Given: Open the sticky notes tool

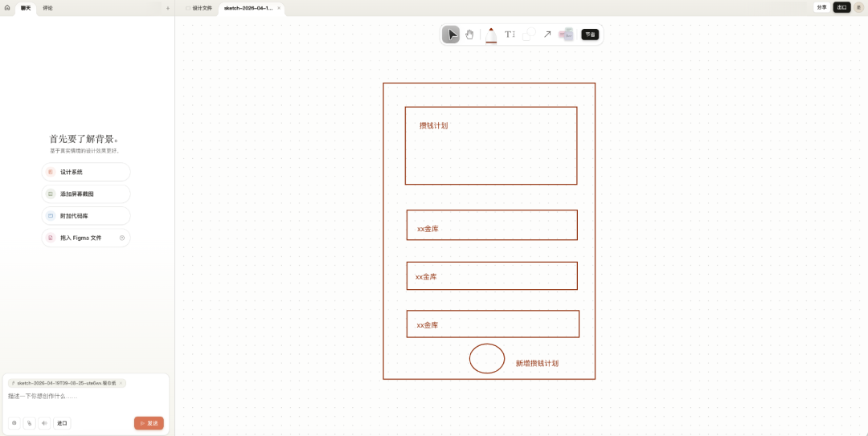Looking at the screenshot, I should 566,35.
